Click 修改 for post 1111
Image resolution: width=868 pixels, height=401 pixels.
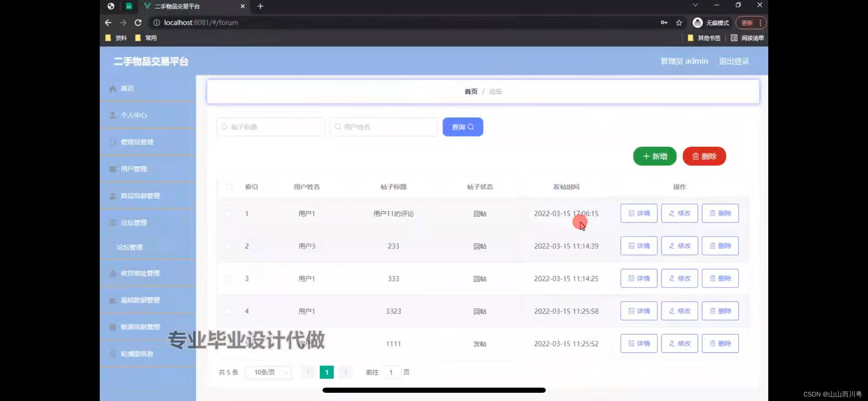pos(679,343)
